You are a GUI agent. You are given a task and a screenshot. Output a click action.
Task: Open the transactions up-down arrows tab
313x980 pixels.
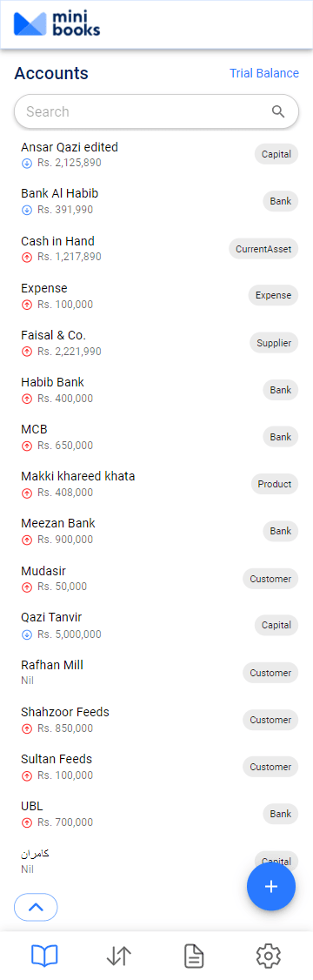[119, 956]
